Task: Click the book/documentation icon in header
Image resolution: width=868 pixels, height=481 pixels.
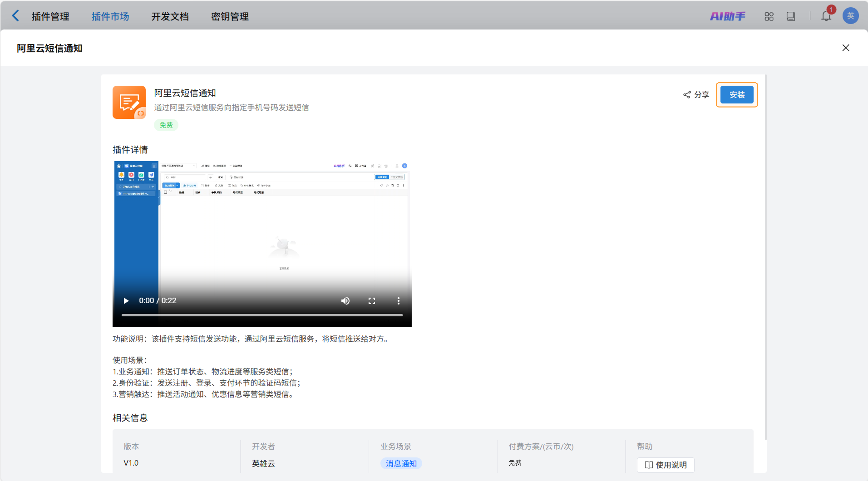Action: [x=790, y=16]
